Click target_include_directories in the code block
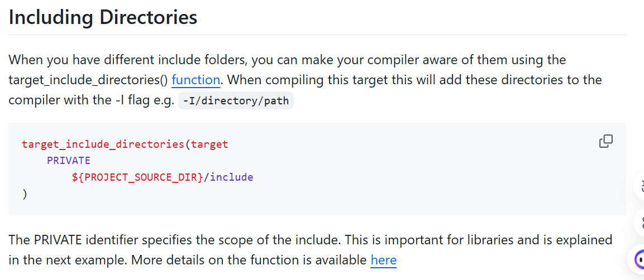Screen dimensions: 644x280 (x=103, y=144)
